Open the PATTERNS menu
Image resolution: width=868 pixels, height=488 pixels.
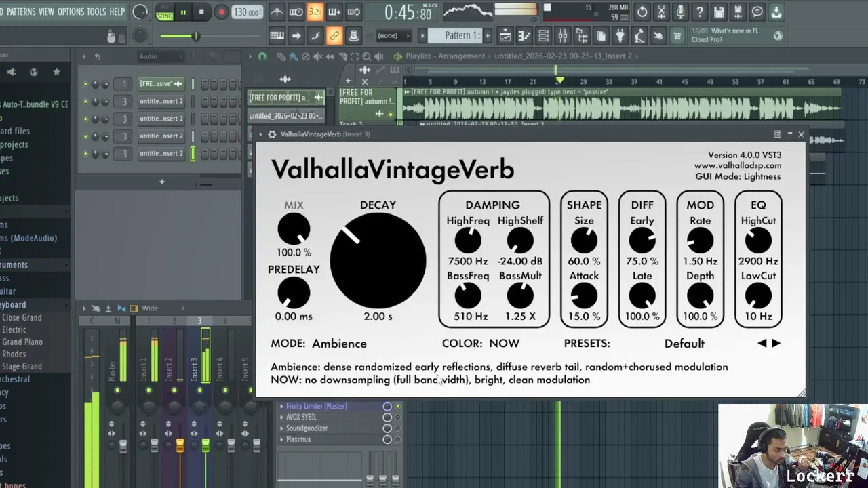tap(20, 12)
